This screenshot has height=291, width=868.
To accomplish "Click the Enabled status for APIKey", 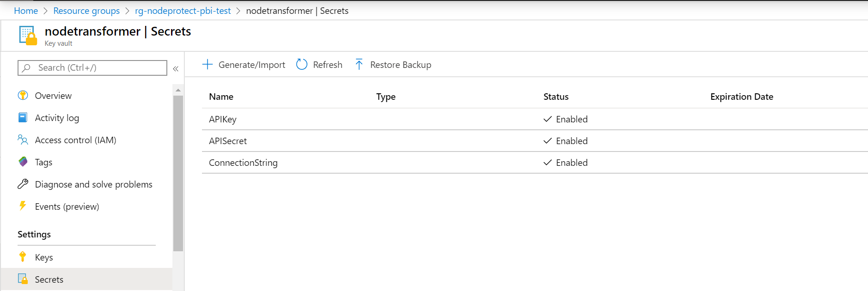I will [566, 119].
